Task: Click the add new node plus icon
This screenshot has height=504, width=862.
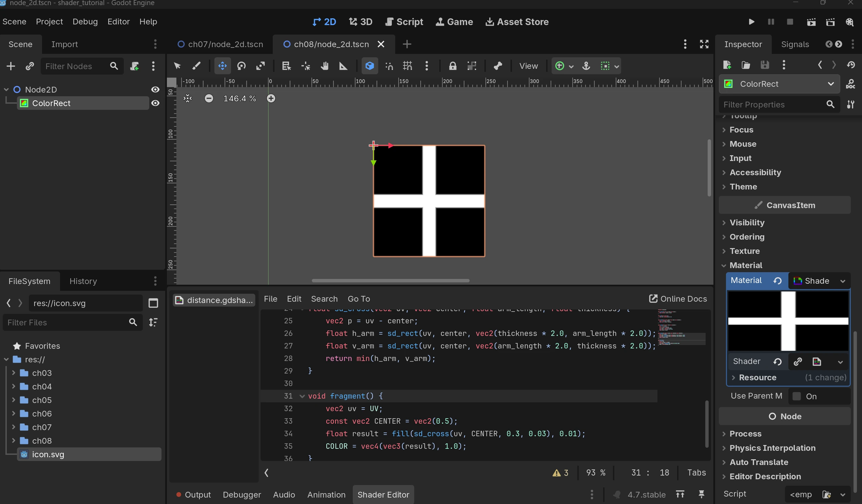Action: (11, 66)
